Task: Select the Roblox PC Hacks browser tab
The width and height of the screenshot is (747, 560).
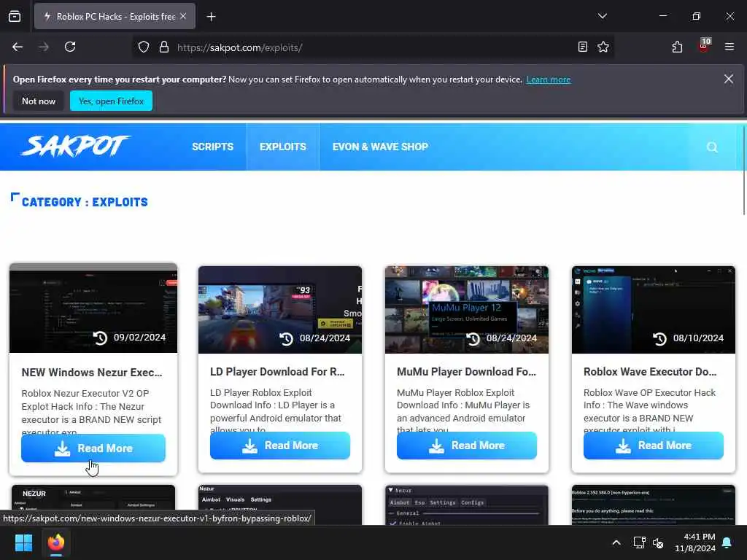Action: (115, 16)
